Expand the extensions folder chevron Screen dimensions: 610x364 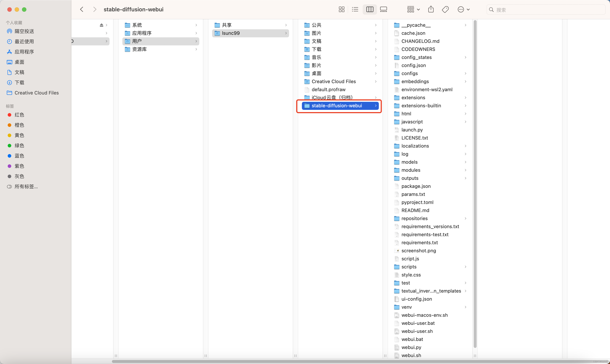click(x=465, y=98)
